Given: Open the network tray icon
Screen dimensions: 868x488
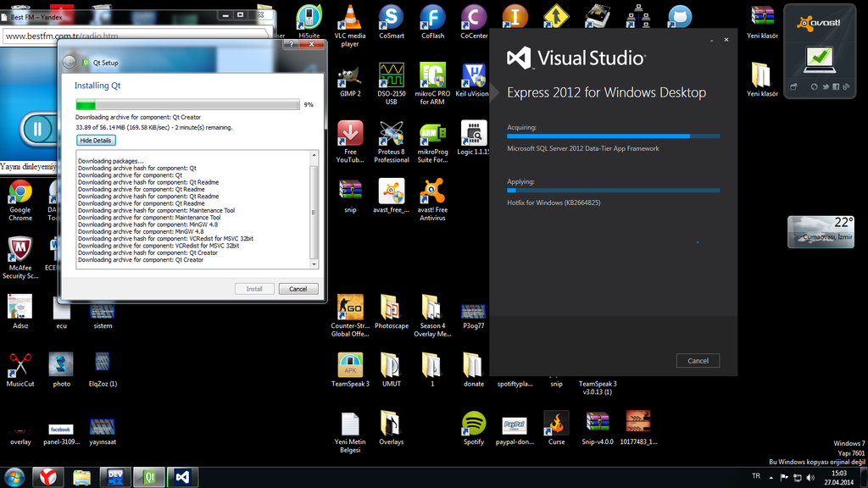Looking at the screenshot, I should pos(798,478).
